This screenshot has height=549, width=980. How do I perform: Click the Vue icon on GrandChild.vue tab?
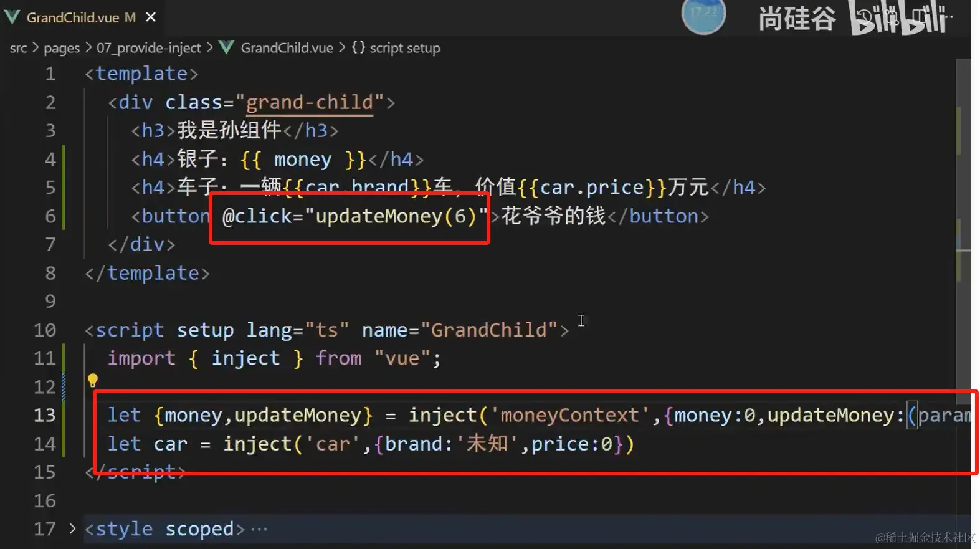click(12, 17)
